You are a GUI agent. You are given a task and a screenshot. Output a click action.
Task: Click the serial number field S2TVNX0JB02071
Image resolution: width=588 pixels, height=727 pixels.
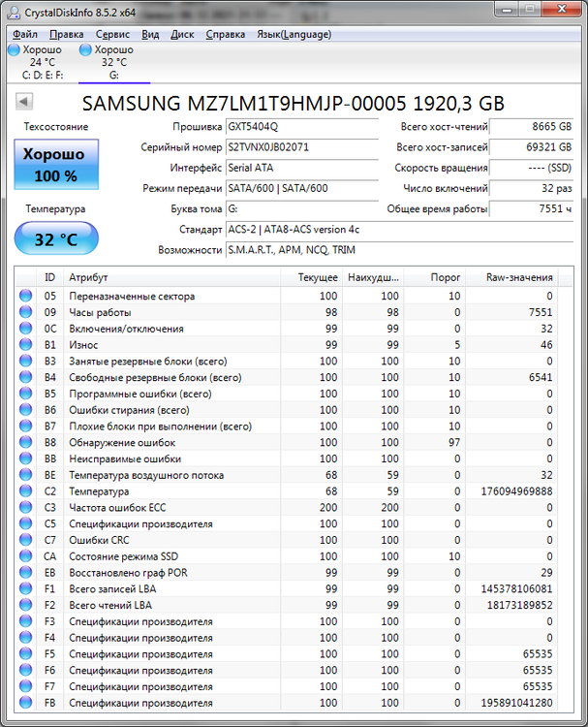coord(301,147)
